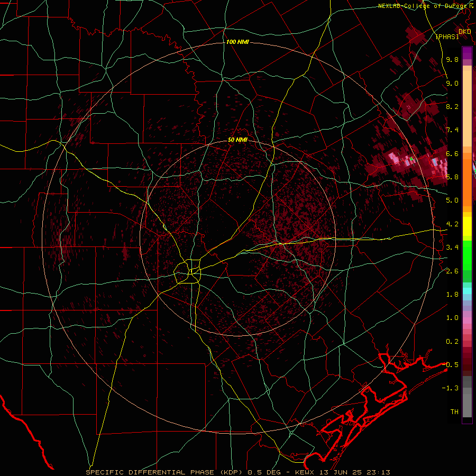Click the 1.0 value on the color scale
Screen dimensions: 476x476
pos(452,318)
